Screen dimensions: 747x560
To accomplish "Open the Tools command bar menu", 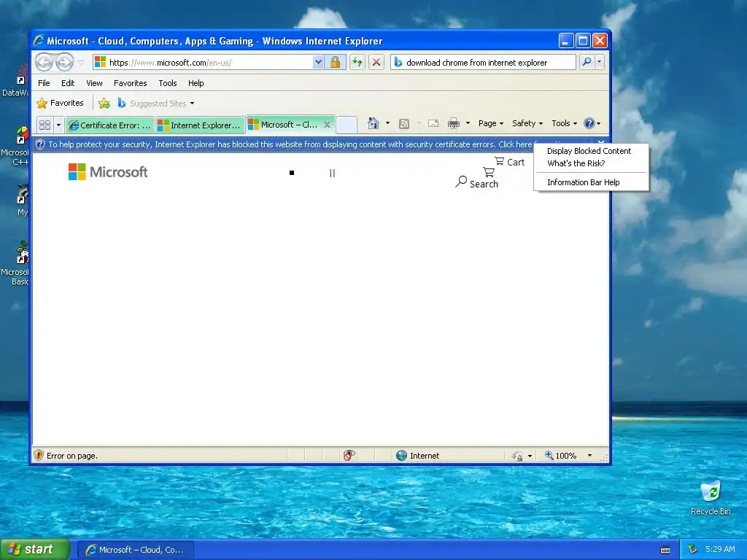I will tap(564, 123).
